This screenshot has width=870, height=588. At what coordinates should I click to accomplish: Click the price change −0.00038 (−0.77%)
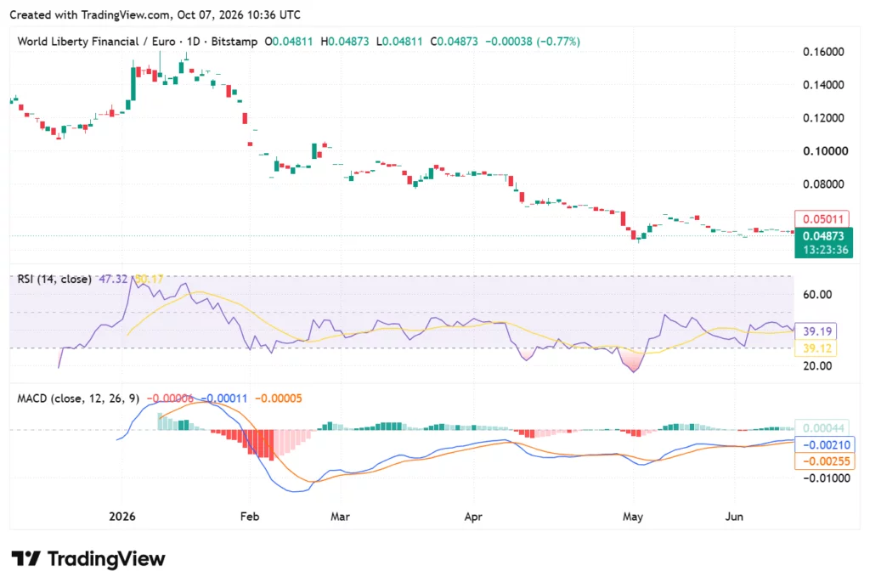(x=533, y=42)
